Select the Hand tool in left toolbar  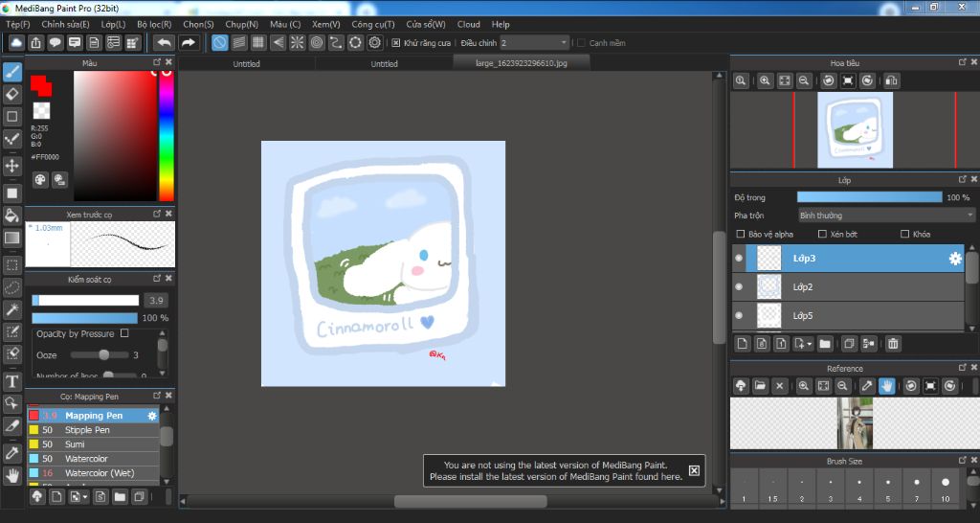(11, 475)
